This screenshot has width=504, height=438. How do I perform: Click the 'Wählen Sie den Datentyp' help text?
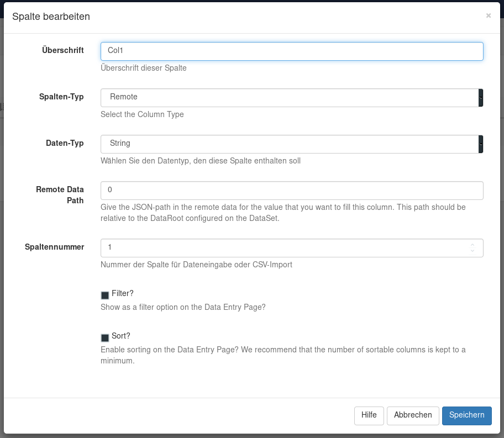tap(201, 161)
